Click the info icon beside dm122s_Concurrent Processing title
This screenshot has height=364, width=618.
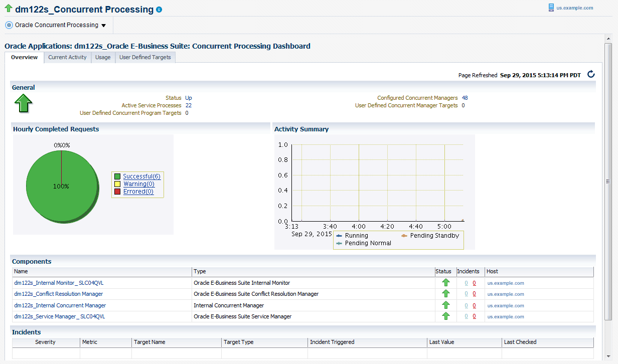click(x=159, y=10)
